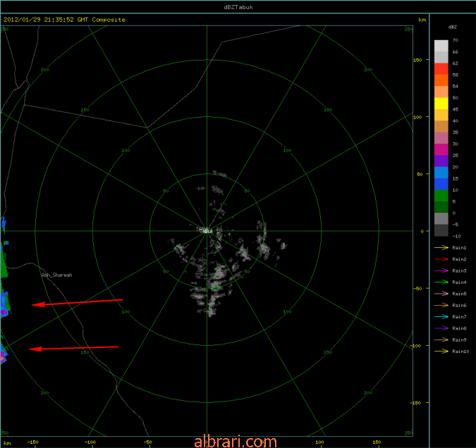This screenshot has width=476, height=448.
Task: Click the orange Rain6 arrow icon
Action: tap(441, 305)
